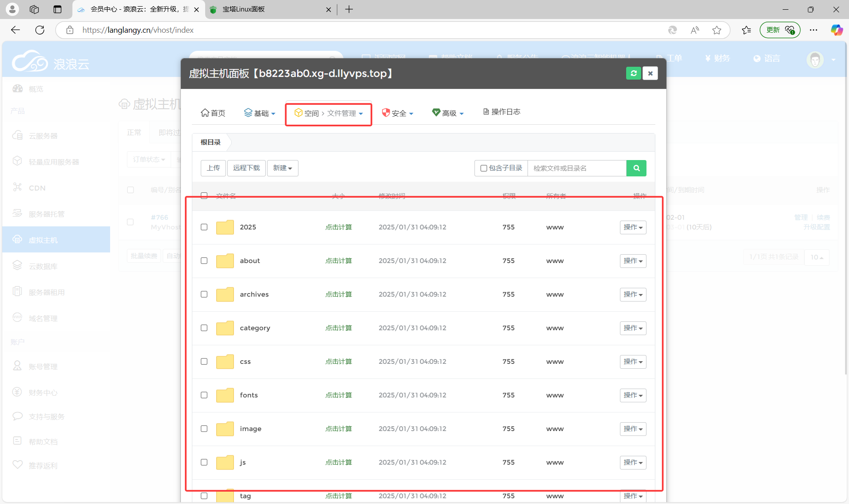Select the 2025 folder checkbox
This screenshot has width=849, height=504.
tap(204, 227)
